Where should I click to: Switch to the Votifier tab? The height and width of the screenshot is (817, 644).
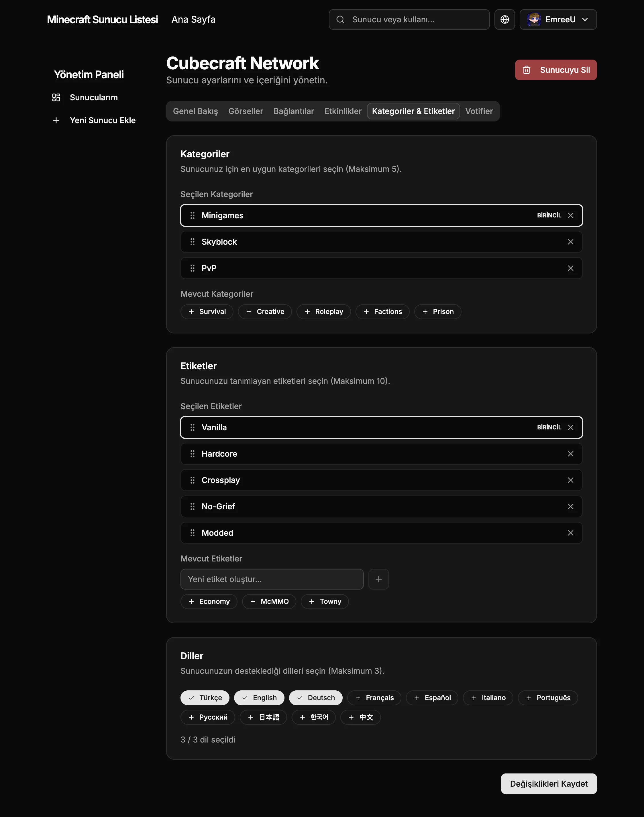pyautogui.click(x=479, y=111)
